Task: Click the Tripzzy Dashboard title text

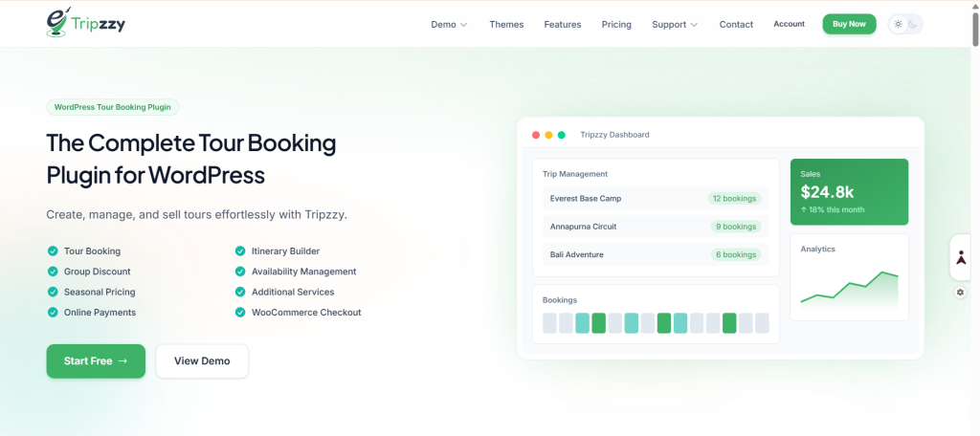Action: 614,135
